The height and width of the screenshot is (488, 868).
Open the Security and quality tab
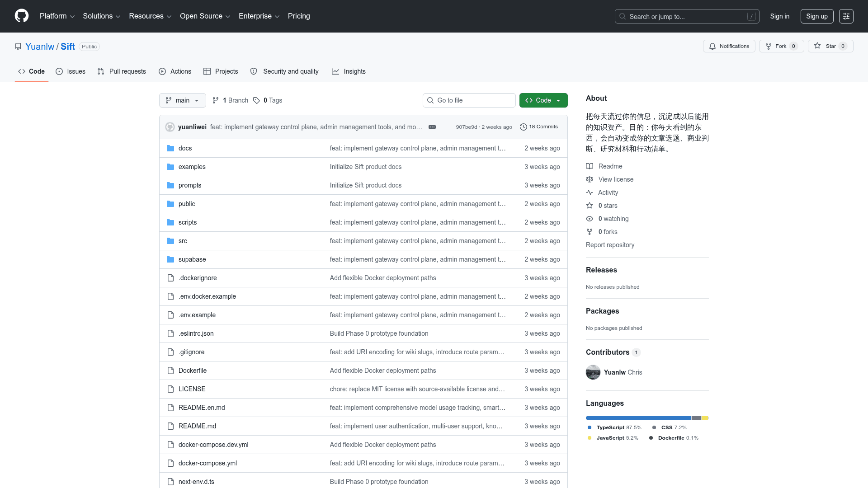(284, 71)
